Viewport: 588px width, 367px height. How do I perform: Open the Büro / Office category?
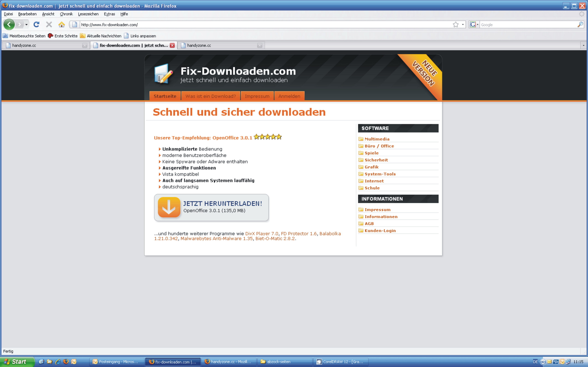click(x=379, y=146)
